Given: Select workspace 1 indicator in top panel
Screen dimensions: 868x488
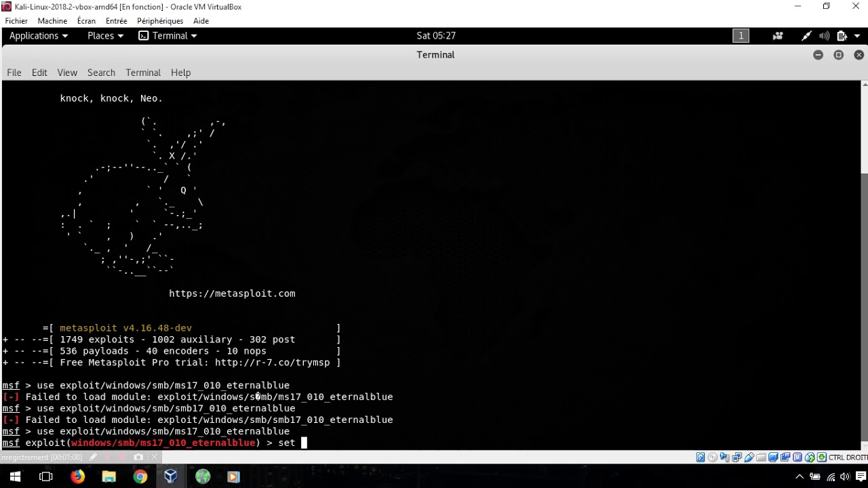Looking at the screenshot, I should (741, 36).
